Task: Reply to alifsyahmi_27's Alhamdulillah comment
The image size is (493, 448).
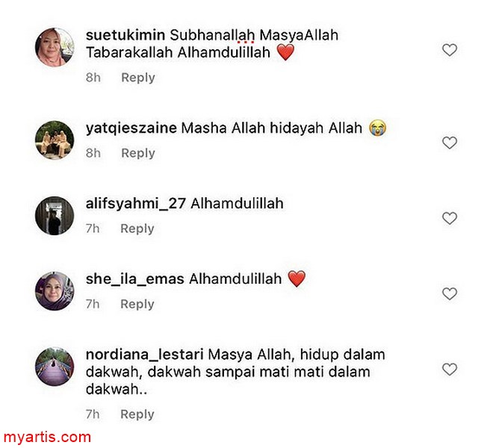Action: click(x=137, y=228)
